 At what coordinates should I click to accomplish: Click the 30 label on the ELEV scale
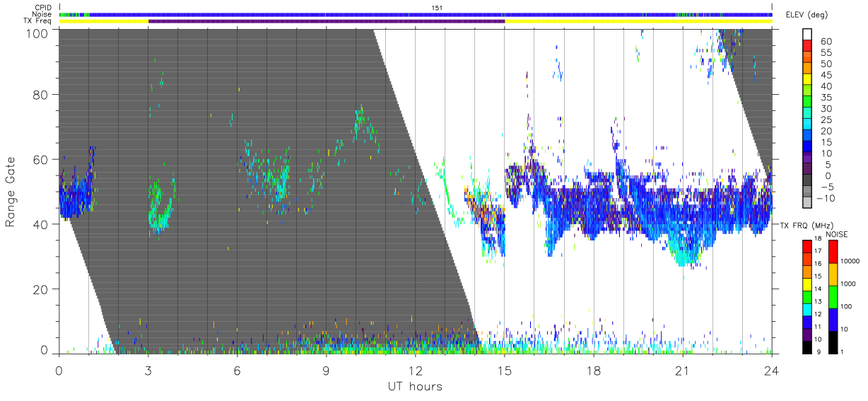pyautogui.click(x=825, y=109)
